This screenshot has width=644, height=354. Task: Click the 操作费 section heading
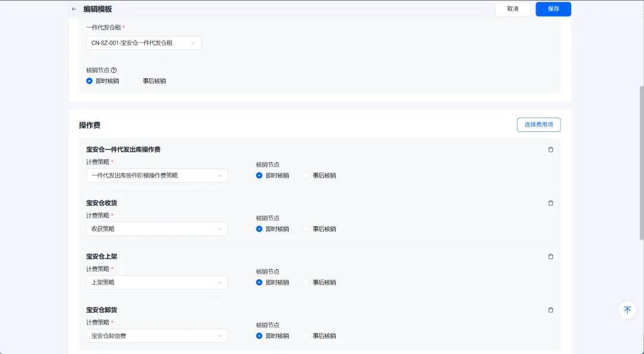(89, 125)
